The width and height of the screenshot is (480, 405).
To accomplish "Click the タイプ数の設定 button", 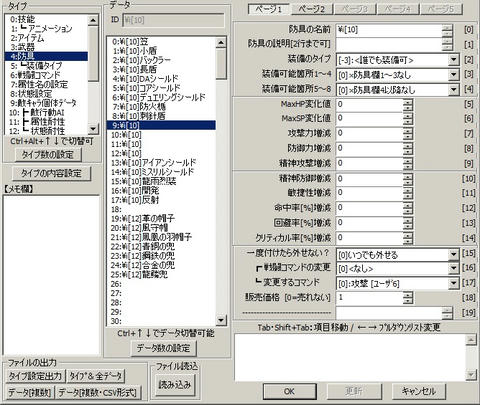I will [x=47, y=155].
